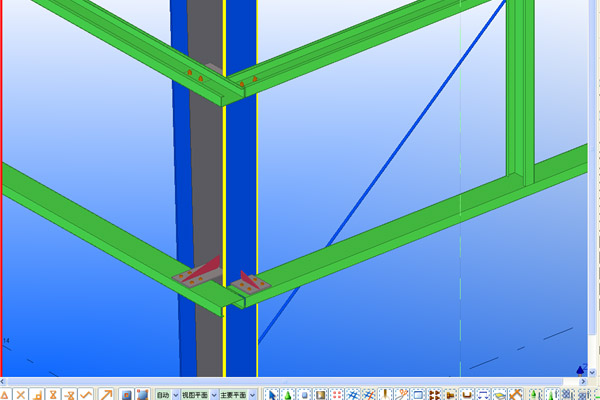Toggle snap to lines and edges arrow icon
Screen dimensions: 600x400
click(104, 394)
